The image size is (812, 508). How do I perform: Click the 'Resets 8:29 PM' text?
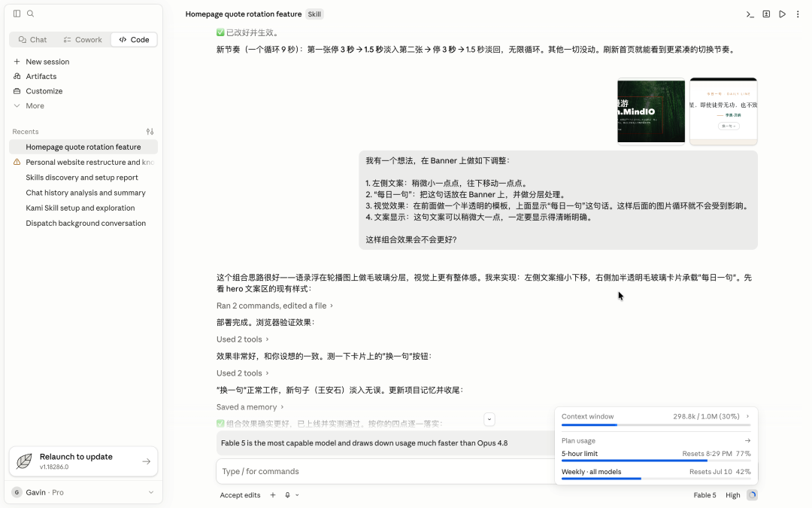(707, 454)
